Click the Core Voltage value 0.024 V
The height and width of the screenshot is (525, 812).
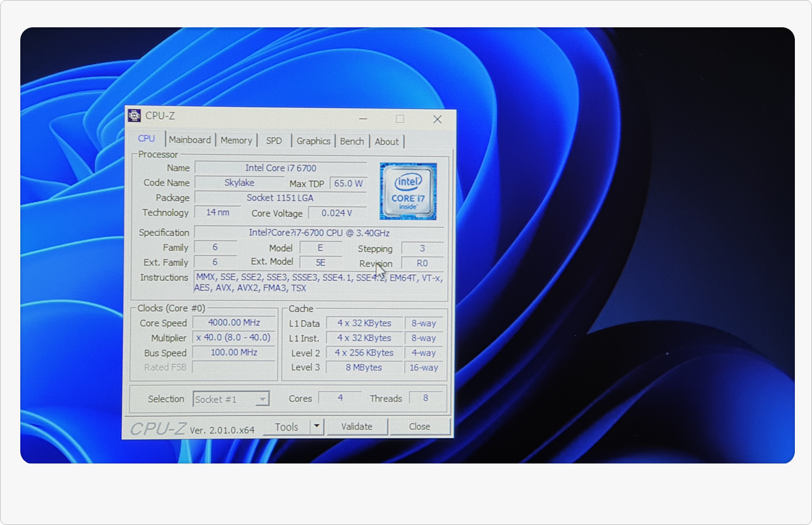click(x=337, y=213)
